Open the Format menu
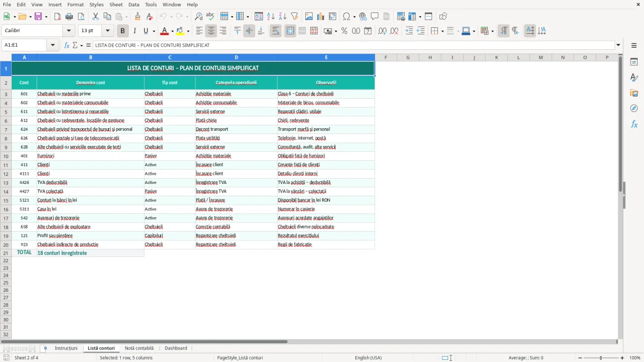Image resolution: width=644 pixels, height=362 pixels. pyautogui.click(x=75, y=4)
